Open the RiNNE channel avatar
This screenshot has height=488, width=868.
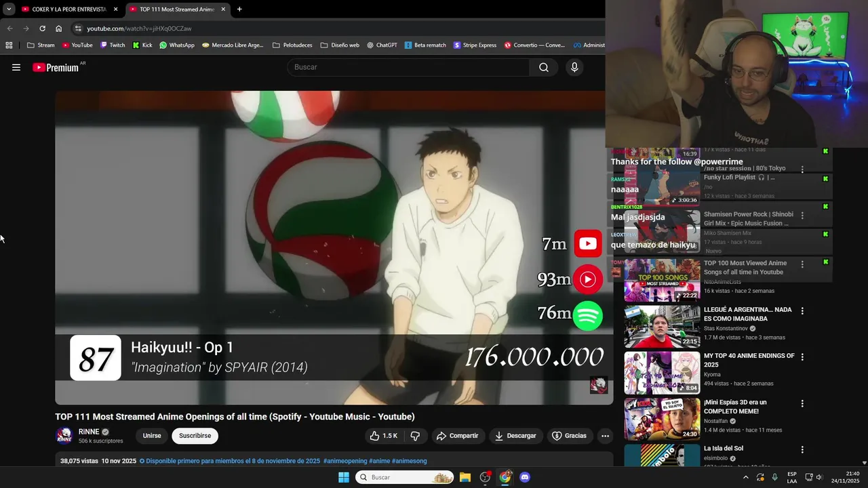[64, 435]
